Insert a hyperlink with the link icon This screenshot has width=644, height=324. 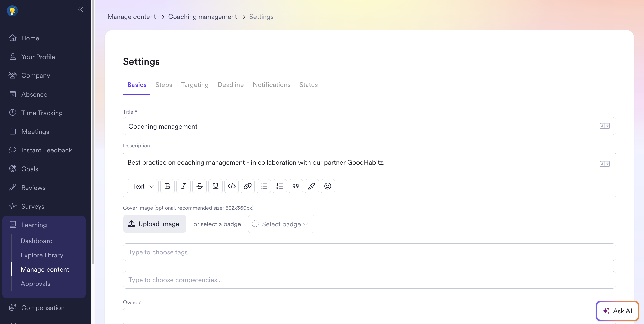(247, 186)
